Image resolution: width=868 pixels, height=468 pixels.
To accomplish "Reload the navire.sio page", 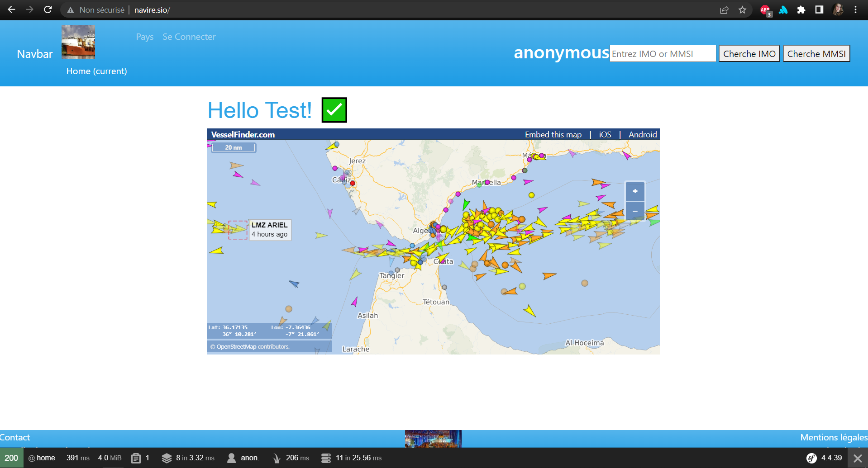I will click(48, 9).
